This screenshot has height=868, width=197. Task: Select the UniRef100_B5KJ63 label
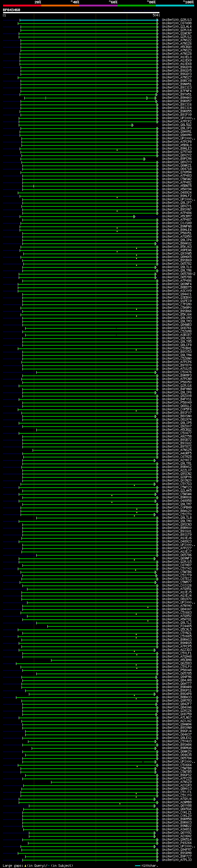tap(177, 247)
